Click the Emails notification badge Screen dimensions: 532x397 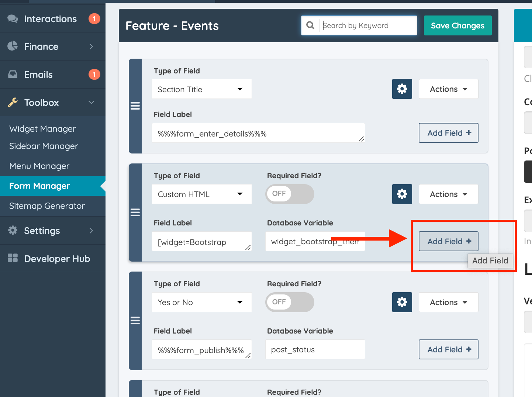click(x=94, y=75)
